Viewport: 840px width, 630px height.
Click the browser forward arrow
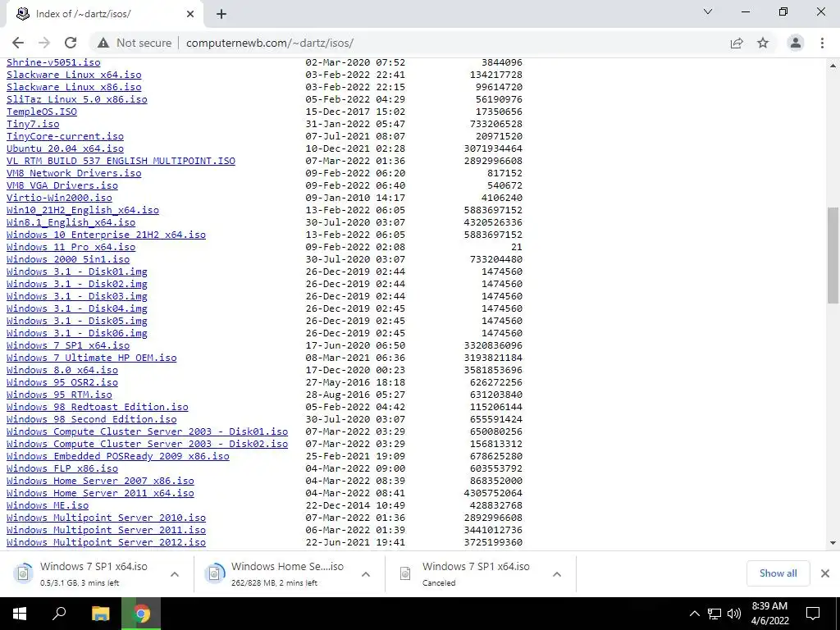44,43
